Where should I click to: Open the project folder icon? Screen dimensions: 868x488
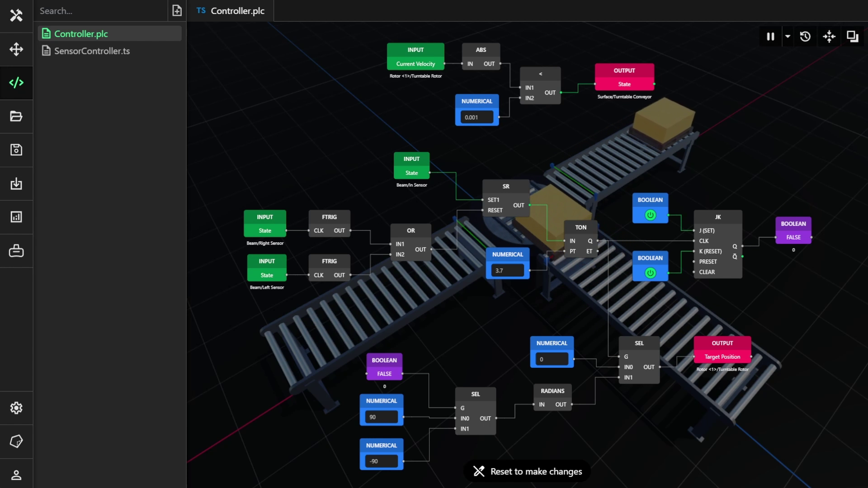pos(16,116)
